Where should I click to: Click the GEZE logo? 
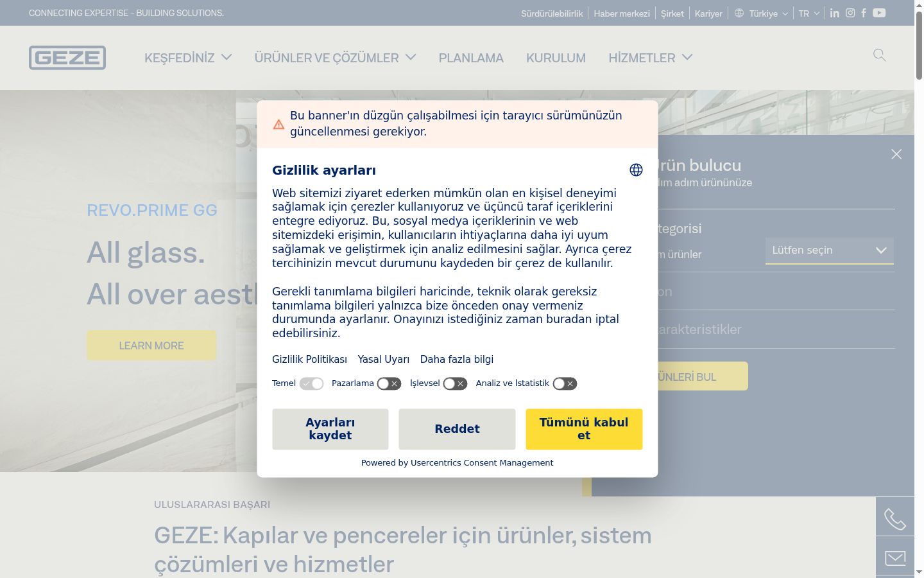pos(67,58)
